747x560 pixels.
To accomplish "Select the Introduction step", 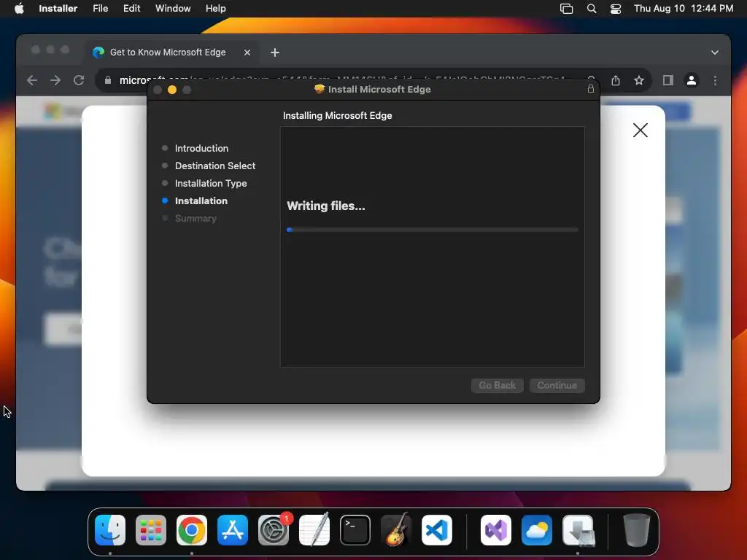I will (x=201, y=148).
